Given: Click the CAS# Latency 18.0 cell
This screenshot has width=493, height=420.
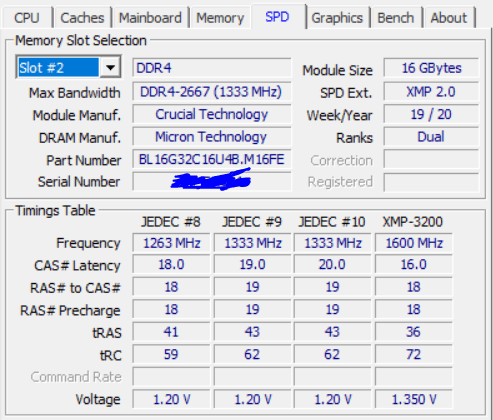Looking at the screenshot, I should click(171, 265).
